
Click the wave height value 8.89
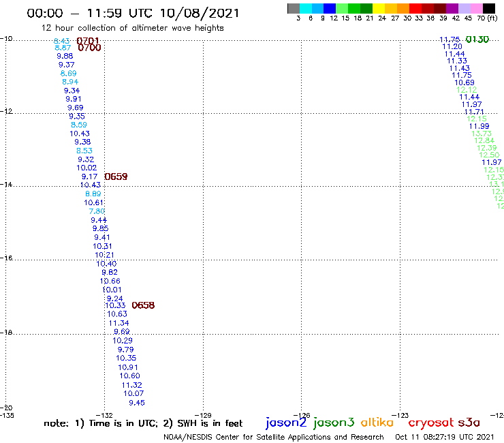[93, 194]
